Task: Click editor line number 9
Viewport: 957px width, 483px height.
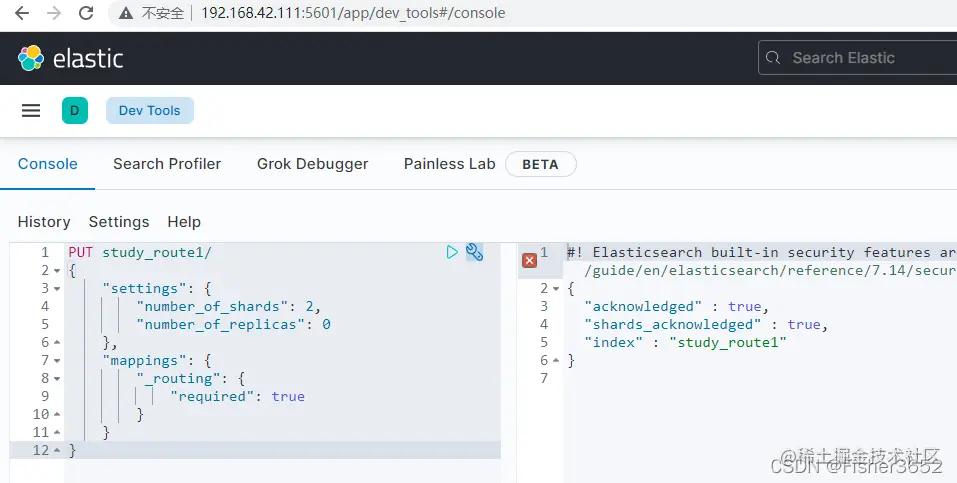Action: pyautogui.click(x=45, y=396)
